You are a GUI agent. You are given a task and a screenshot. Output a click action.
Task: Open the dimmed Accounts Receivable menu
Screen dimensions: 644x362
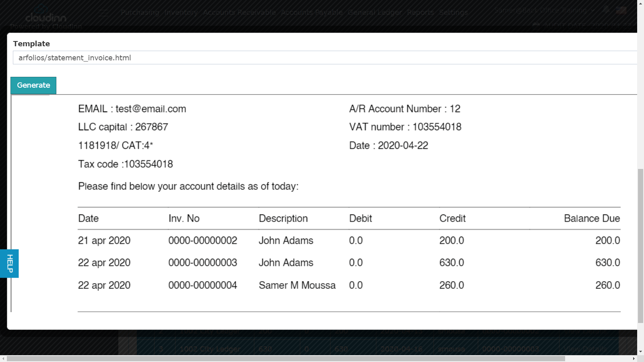coord(239,12)
